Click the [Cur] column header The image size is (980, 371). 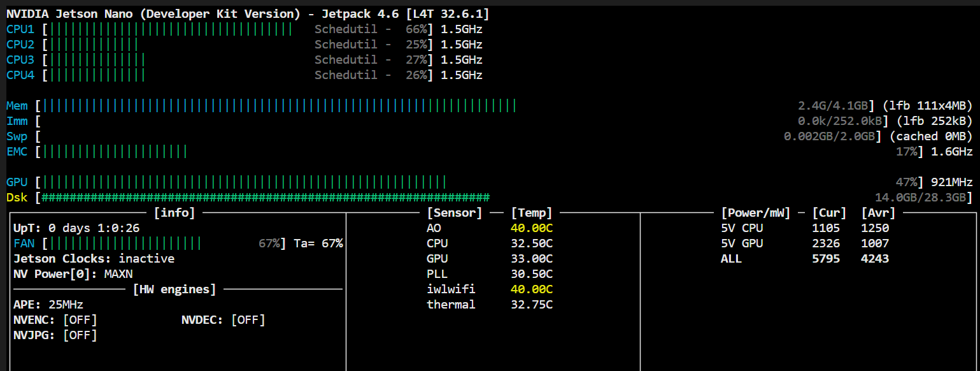coord(829,213)
